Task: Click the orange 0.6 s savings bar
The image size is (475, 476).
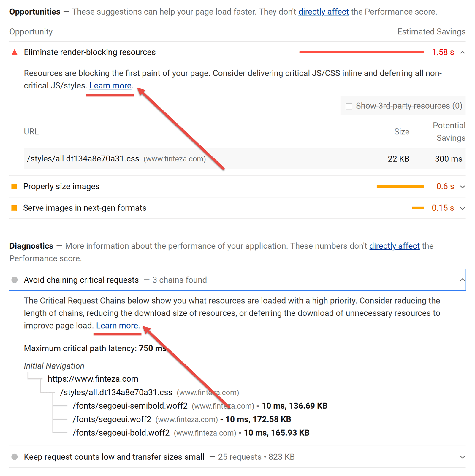Action: tap(400, 186)
